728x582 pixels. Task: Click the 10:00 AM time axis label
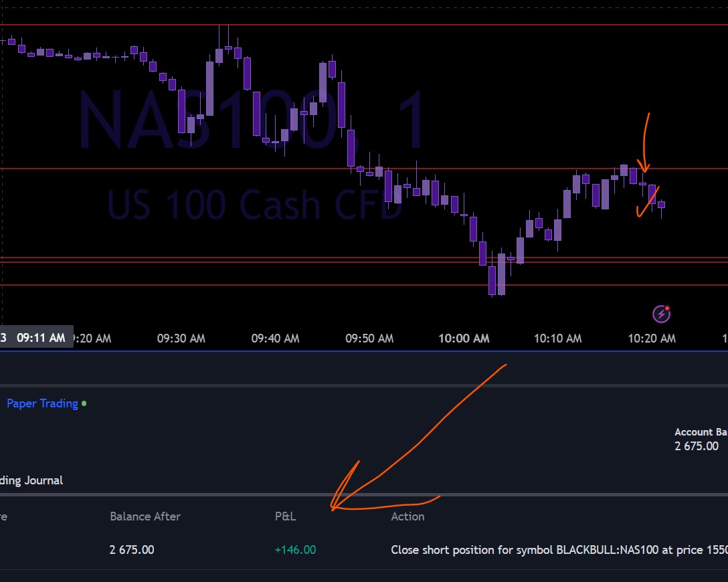click(464, 338)
